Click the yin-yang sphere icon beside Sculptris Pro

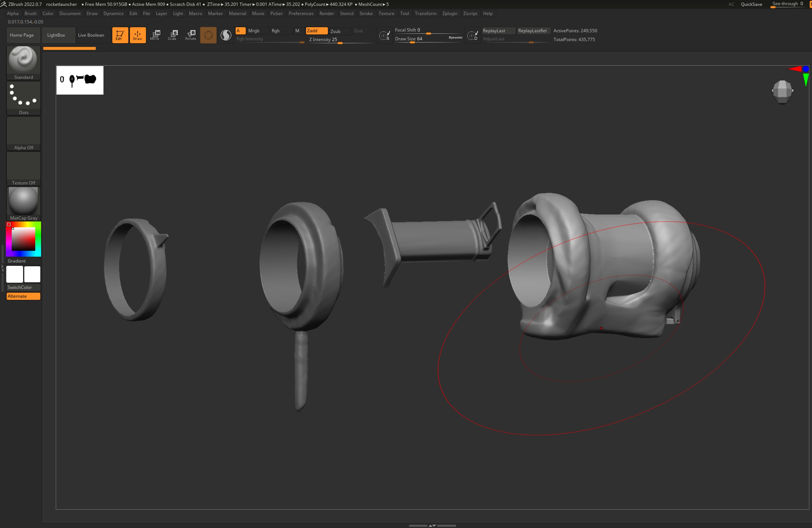point(226,35)
